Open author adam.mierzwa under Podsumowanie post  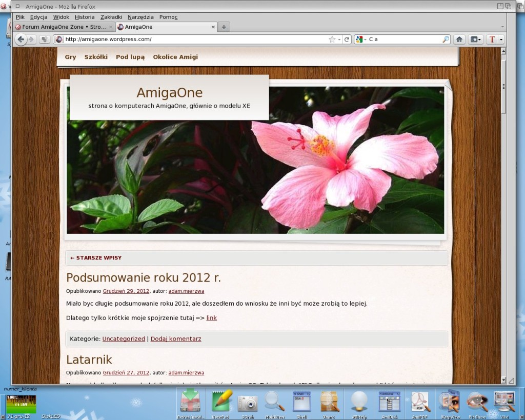tap(186, 291)
